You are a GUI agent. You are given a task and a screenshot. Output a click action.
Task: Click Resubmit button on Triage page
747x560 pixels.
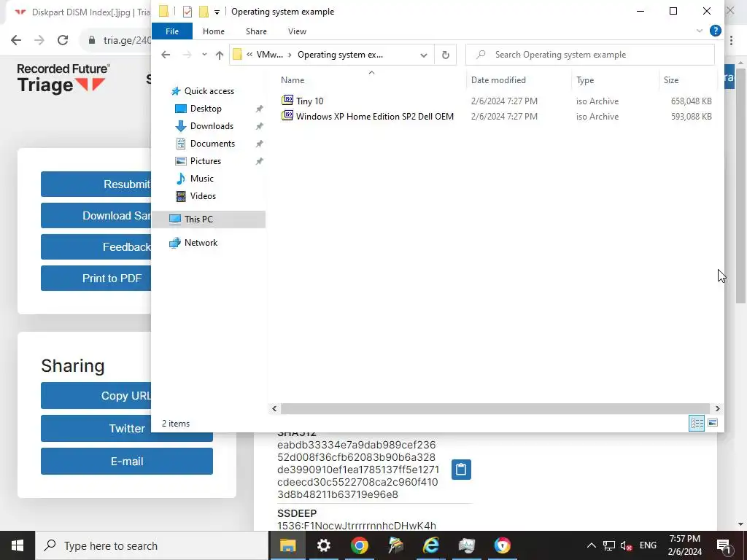[x=96, y=184]
